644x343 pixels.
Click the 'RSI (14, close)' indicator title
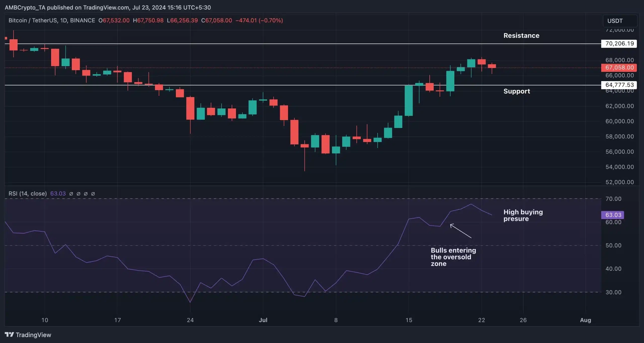coord(28,193)
